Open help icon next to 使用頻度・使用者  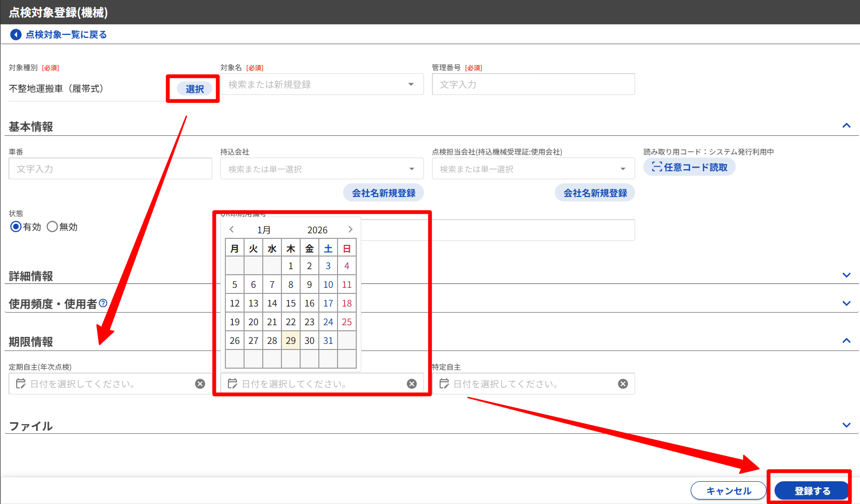pos(103,303)
